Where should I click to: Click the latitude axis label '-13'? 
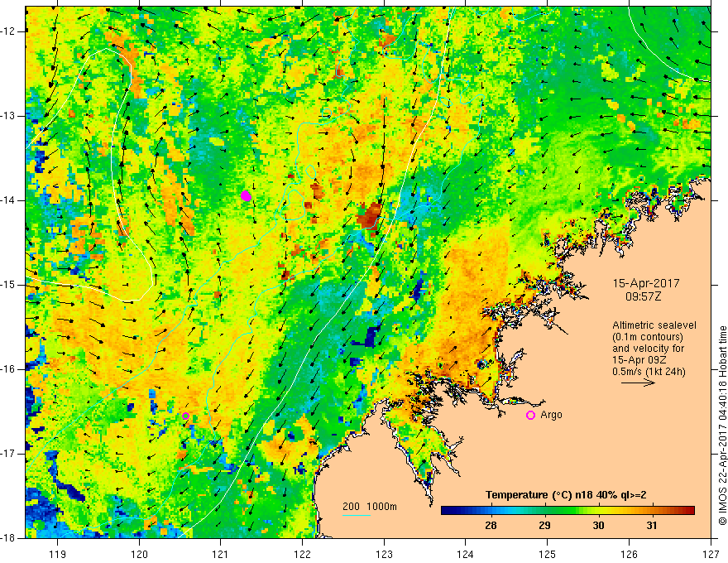click(x=8, y=116)
